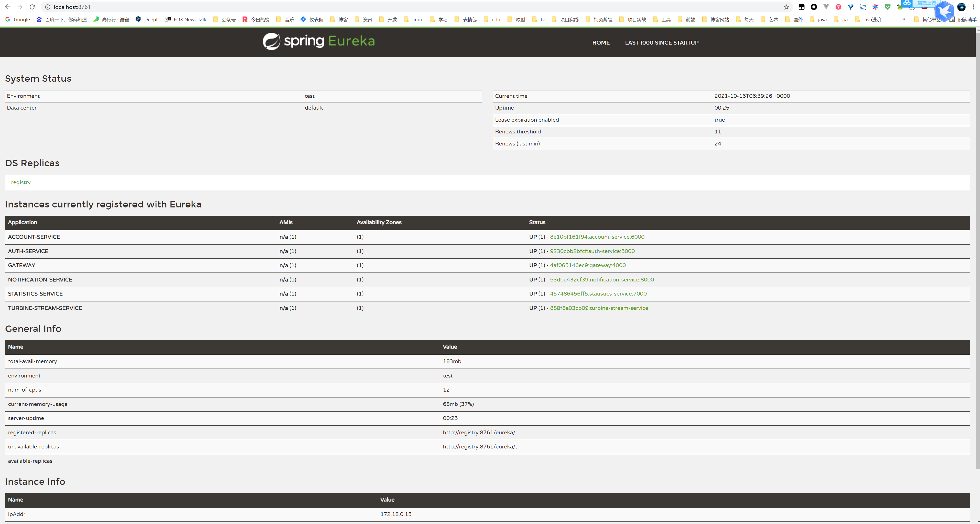Screen dimensions: 980x524
Task: Open the 开发 bookmark folder
Action: click(388, 19)
